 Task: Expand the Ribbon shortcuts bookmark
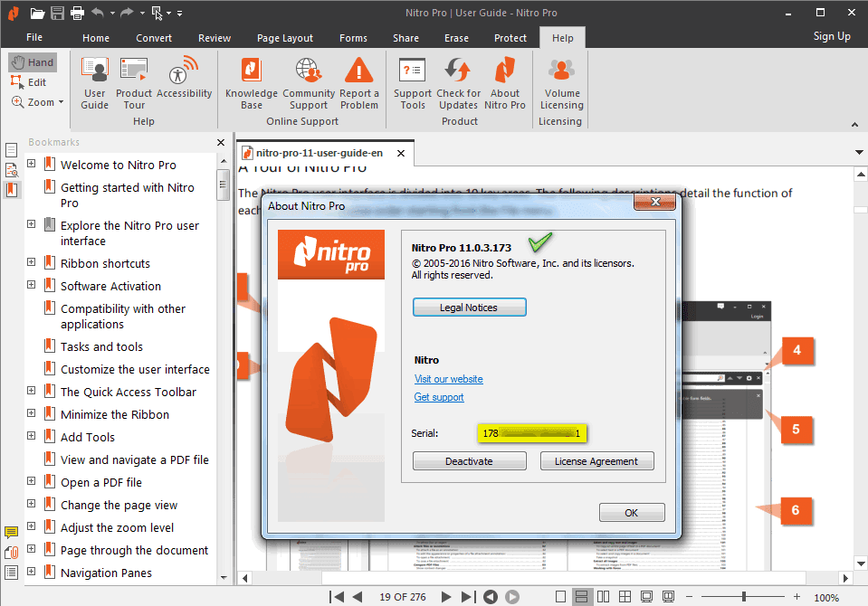pos(32,261)
